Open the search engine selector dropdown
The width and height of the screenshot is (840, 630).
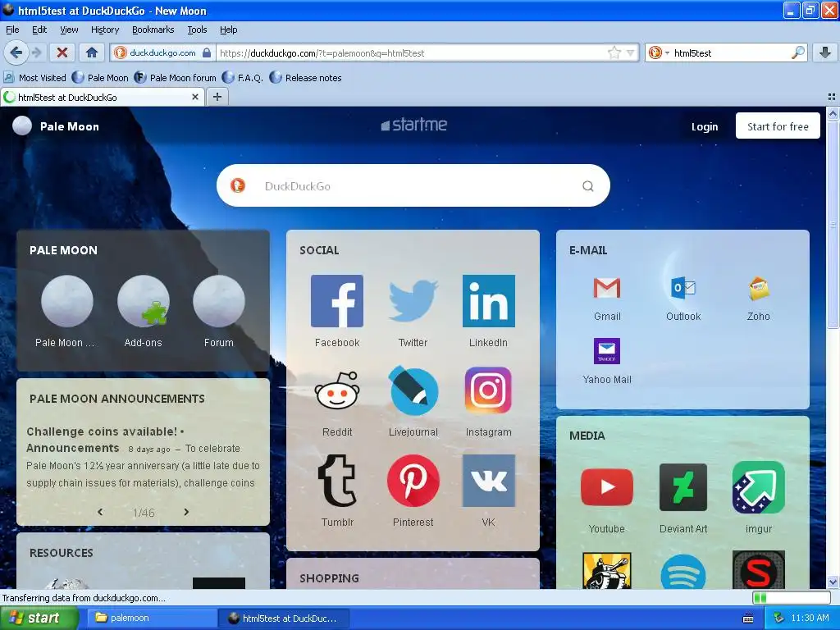[659, 52]
